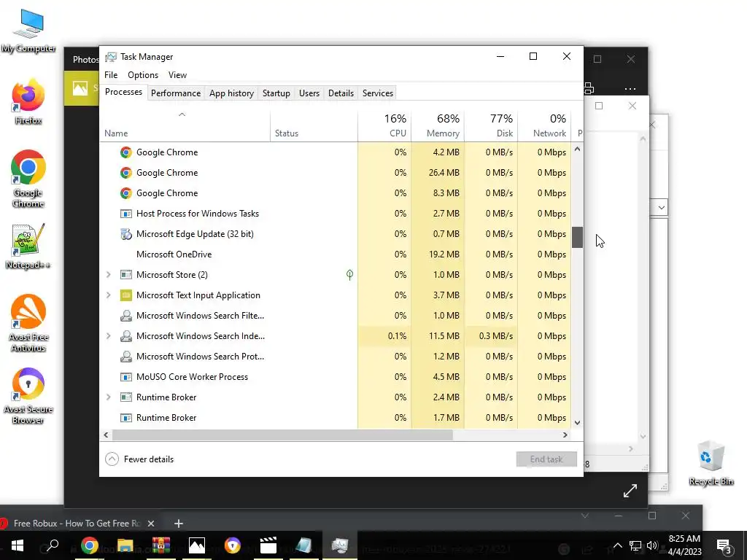747x560 pixels.
Task: Open the My Computer desktop icon
Action: pos(28,31)
